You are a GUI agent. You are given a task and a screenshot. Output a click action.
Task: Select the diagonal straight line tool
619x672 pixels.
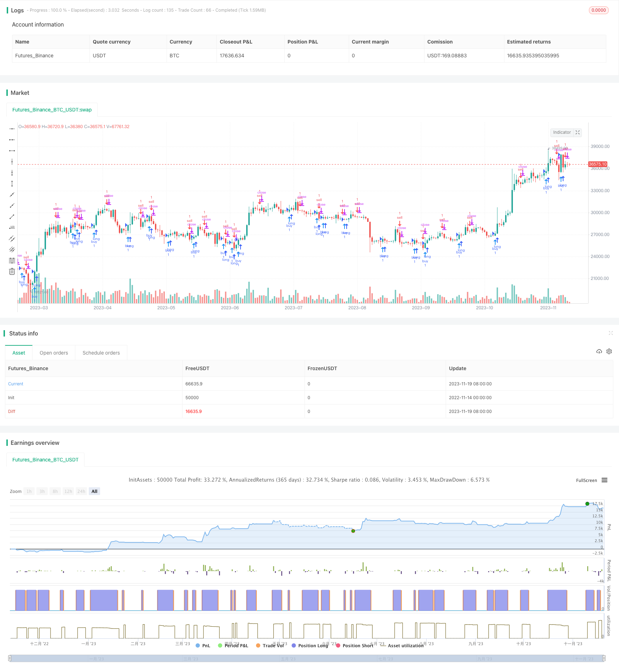coord(12,195)
